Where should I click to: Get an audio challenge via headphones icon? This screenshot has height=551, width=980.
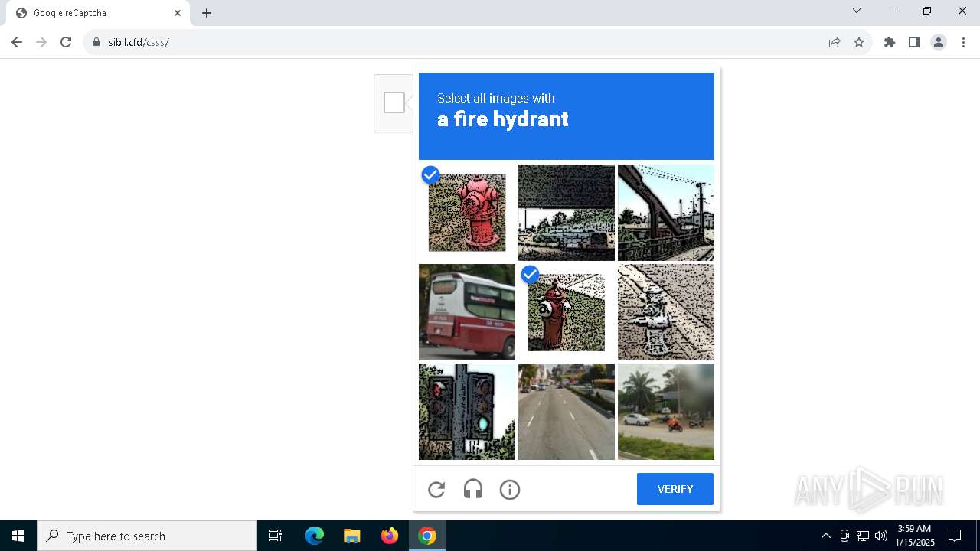point(473,490)
